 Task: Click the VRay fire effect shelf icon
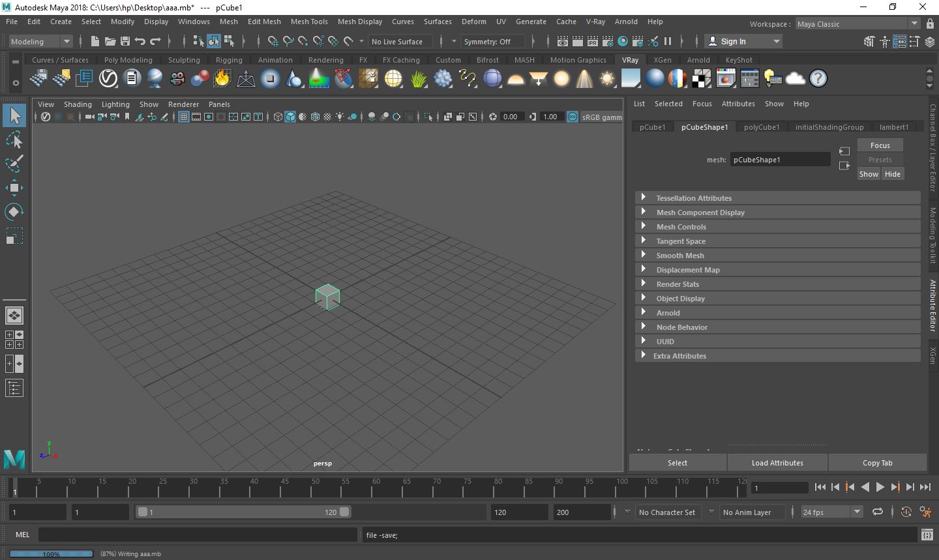[x=222, y=78]
